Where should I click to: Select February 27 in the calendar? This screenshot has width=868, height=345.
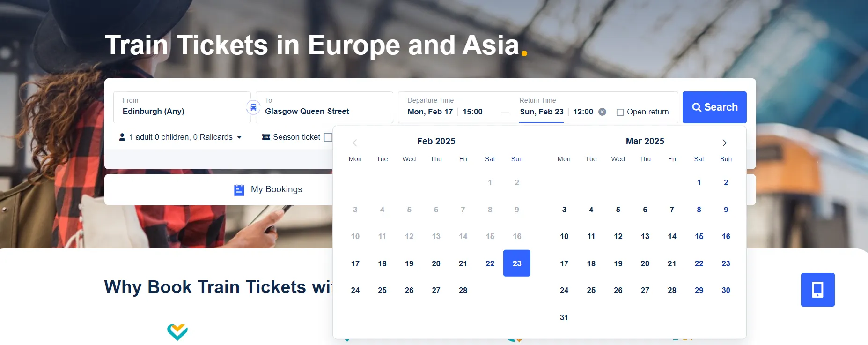click(436, 290)
